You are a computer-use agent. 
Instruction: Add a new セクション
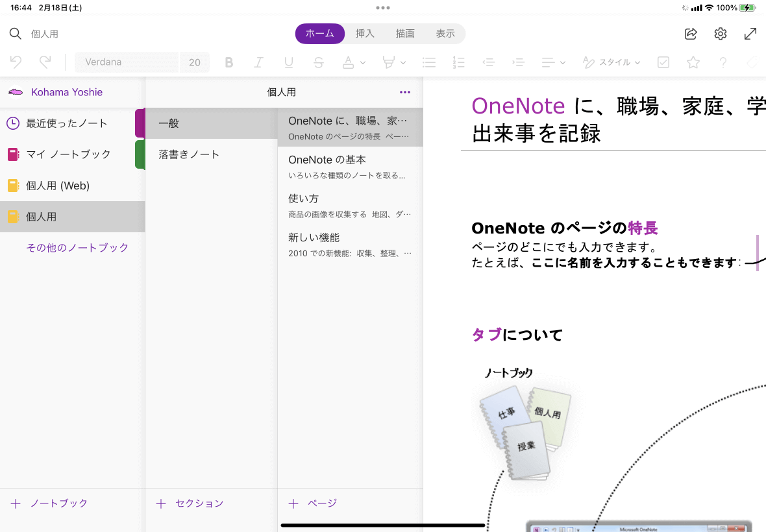(x=190, y=503)
